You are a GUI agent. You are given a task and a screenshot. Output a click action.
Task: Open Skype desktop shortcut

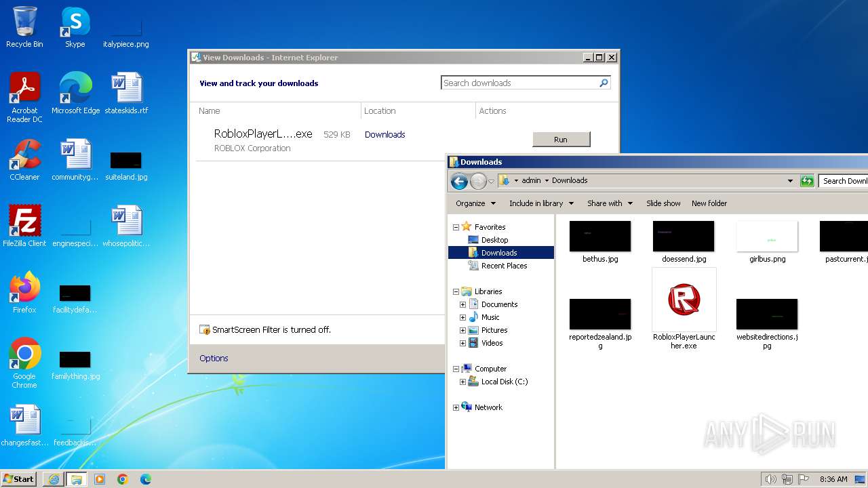pyautogui.click(x=75, y=27)
